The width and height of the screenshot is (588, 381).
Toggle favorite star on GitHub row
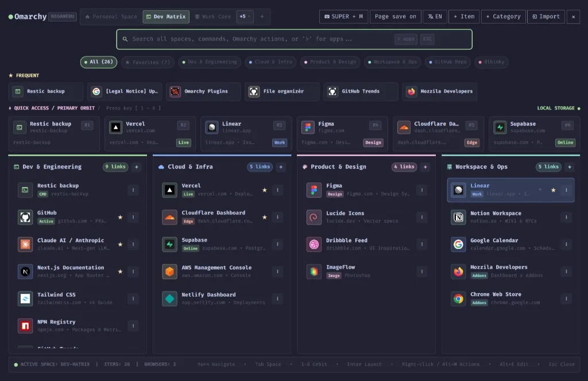click(x=120, y=217)
